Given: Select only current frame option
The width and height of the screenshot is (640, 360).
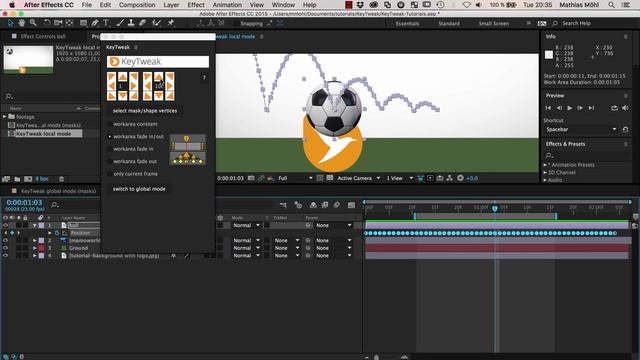Looking at the screenshot, I should pos(132,174).
